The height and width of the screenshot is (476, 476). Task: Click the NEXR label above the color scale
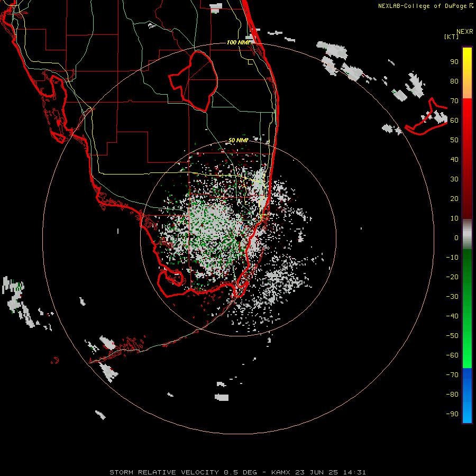(465, 32)
